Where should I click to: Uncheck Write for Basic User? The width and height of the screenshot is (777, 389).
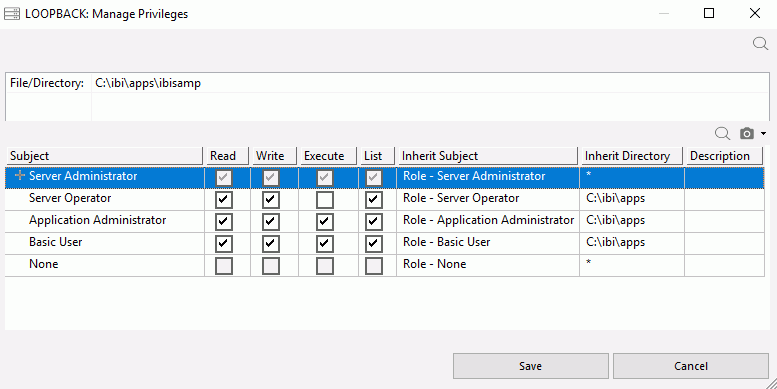click(x=271, y=244)
